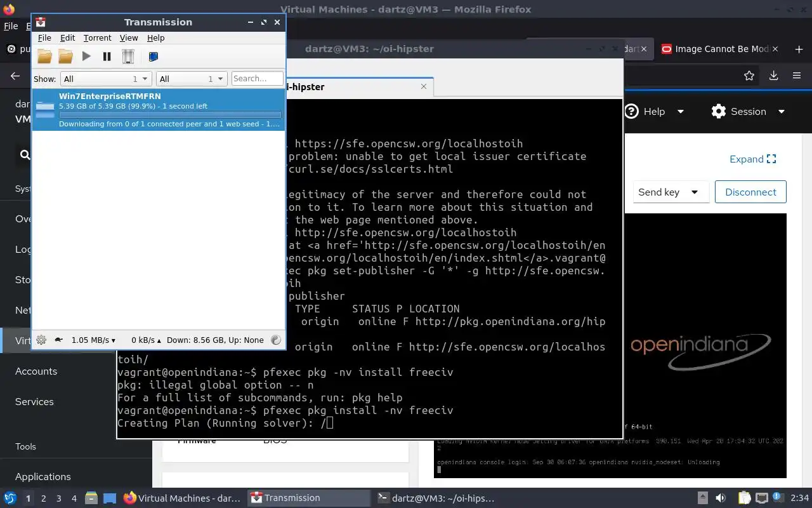This screenshot has height=508, width=812.
Task: Open Transmission Help menu
Action: coord(155,38)
